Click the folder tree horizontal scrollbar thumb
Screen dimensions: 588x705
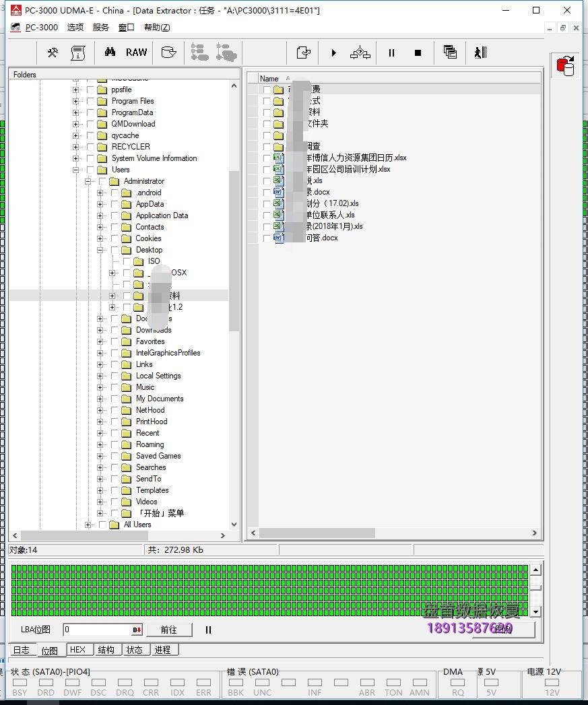click(x=84, y=535)
